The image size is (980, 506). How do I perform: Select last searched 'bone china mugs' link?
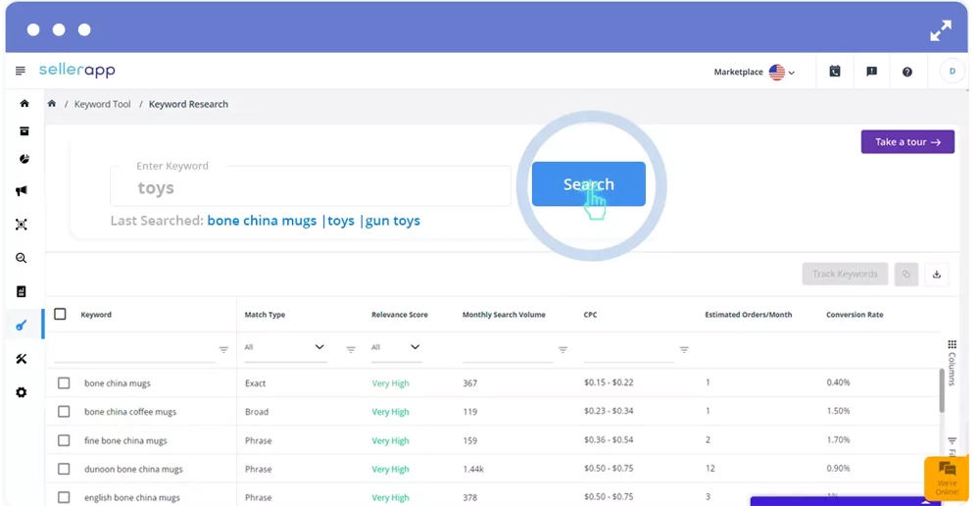(x=262, y=221)
